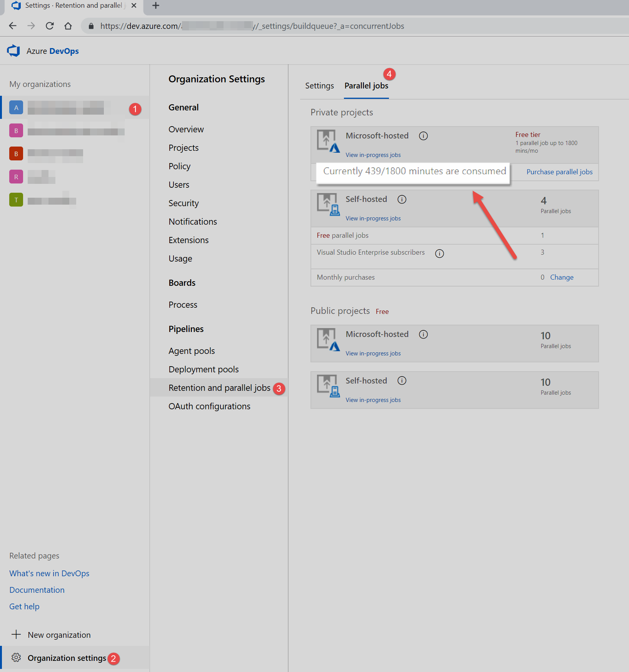
Task: Click the Get help link
Action: pos(24,607)
